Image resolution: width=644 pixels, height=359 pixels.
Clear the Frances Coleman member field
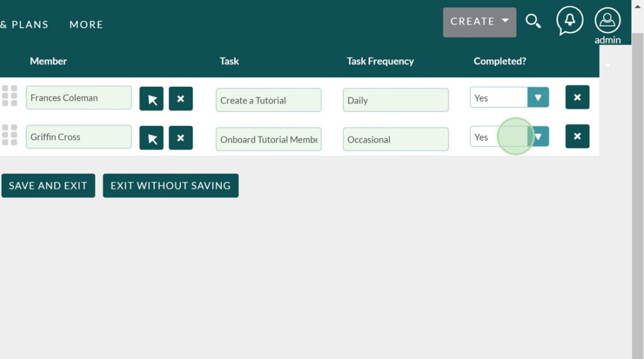(180, 99)
